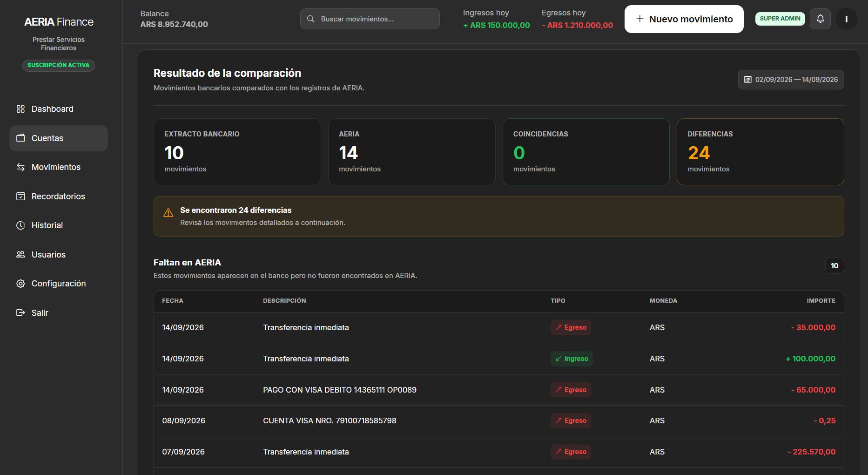Click the amount - 65.000,00
Screen dimensions: 868x475
pos(813,390)
